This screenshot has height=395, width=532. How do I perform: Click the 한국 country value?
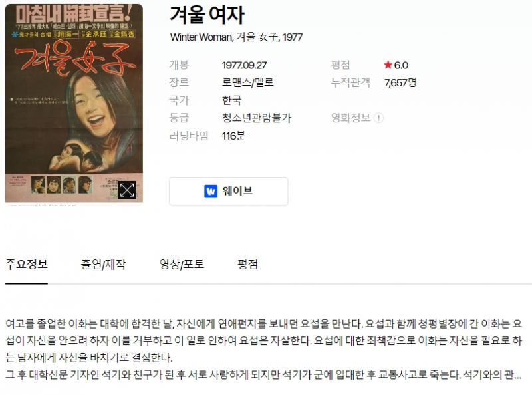(231, 100)
